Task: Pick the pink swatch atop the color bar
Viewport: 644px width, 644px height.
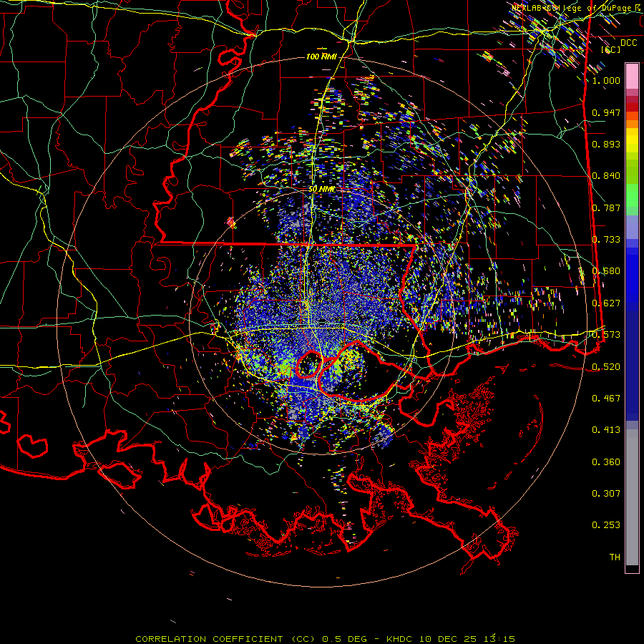Action: click(632, 76)
